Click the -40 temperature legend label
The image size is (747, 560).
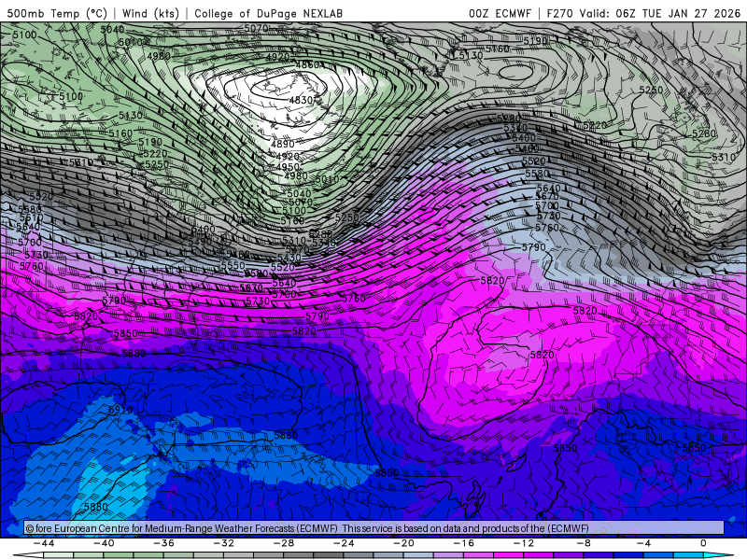[x=104, y=543]
